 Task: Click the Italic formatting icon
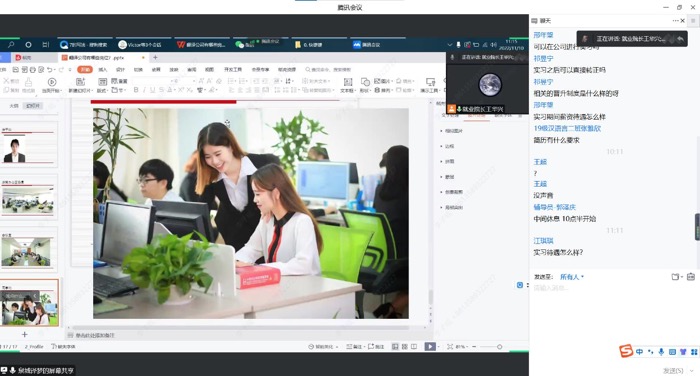pos(144,90)
